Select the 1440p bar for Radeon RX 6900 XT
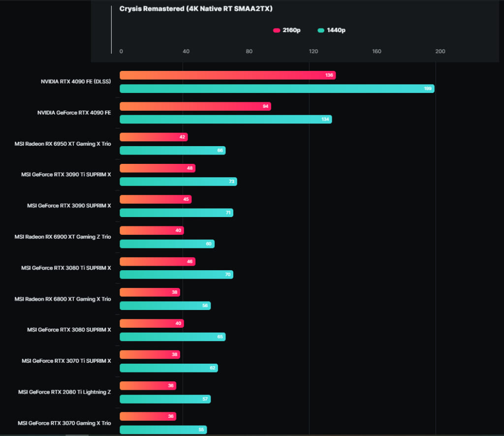 tap(167, 244)
